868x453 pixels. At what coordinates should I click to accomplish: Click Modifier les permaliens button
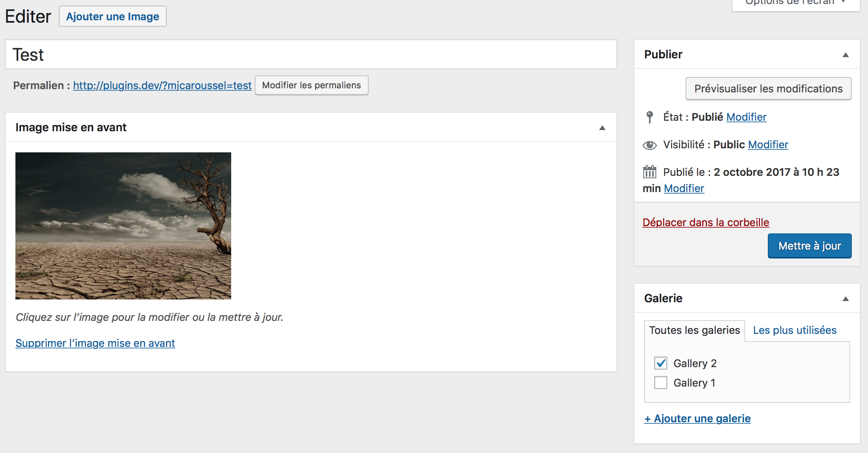tap(312, 85)
